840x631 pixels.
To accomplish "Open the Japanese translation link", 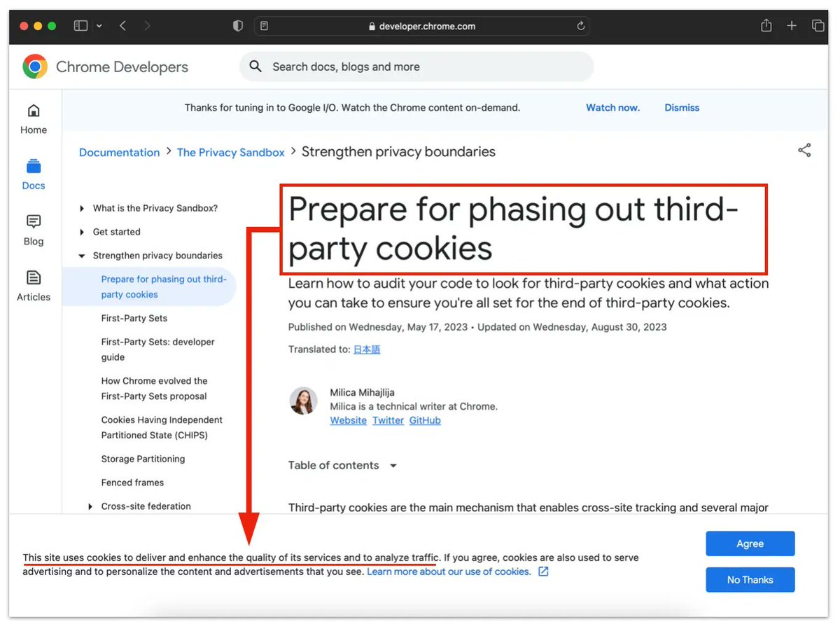I will (367, 349).
